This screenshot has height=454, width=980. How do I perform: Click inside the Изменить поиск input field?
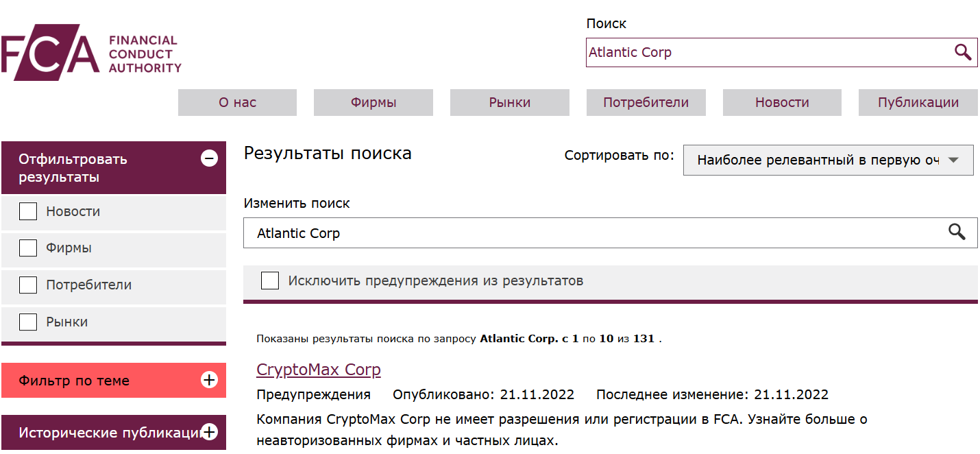click(480, 232)
